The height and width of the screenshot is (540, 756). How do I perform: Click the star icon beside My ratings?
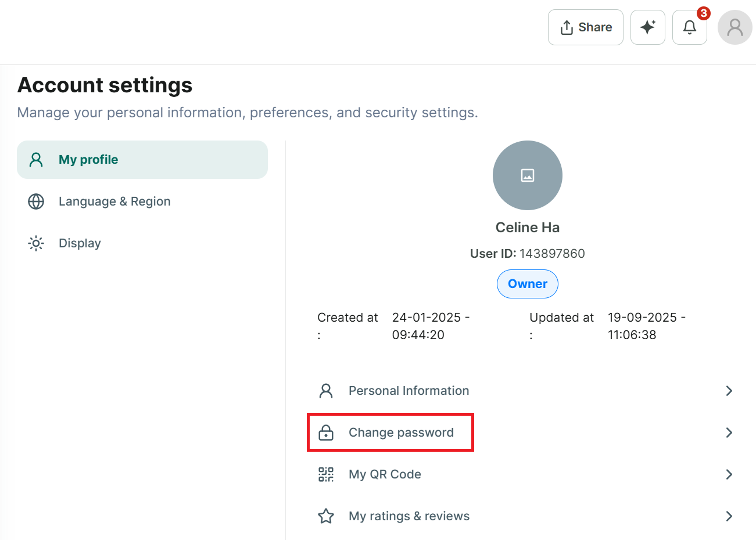(326, 516)
